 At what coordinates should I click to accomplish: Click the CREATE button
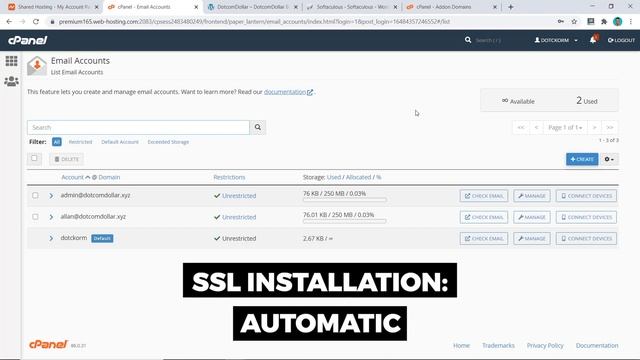[x=582, y=159]
